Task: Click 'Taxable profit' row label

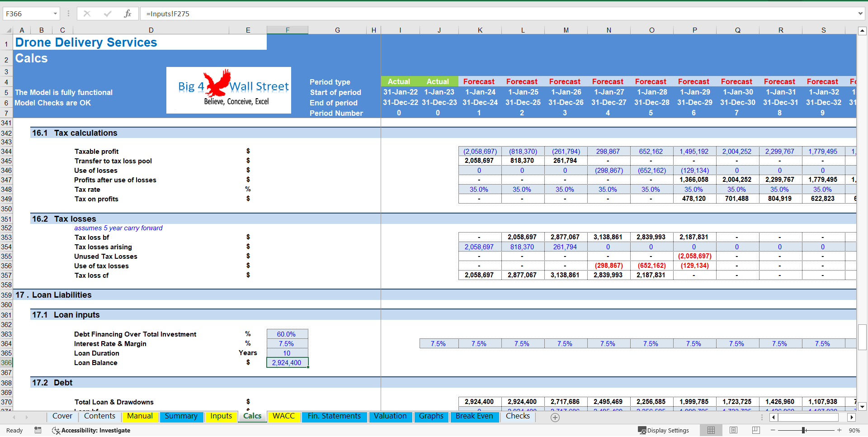Action: (x=97, y=152)
